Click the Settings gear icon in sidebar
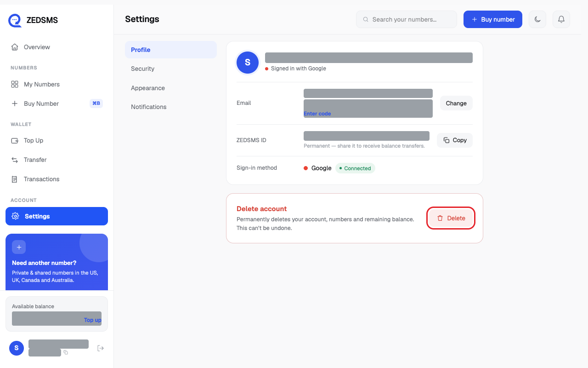 (x=15, y=216)
